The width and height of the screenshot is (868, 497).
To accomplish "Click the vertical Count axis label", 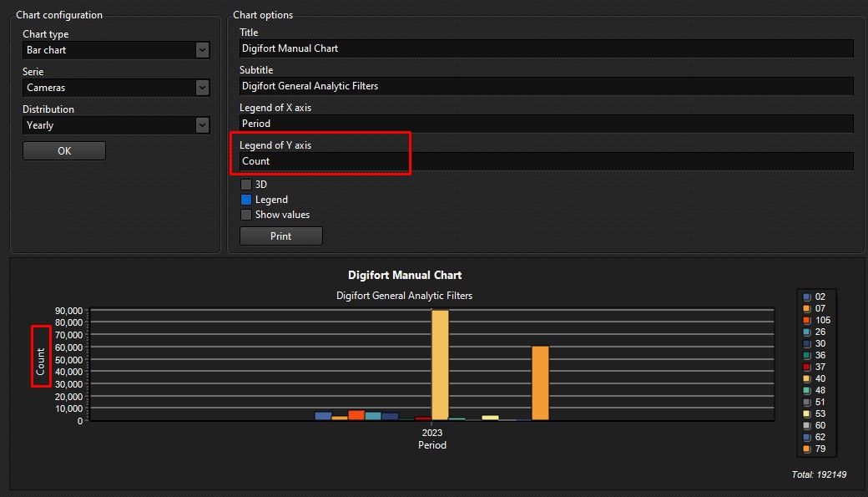I will 40,361.
